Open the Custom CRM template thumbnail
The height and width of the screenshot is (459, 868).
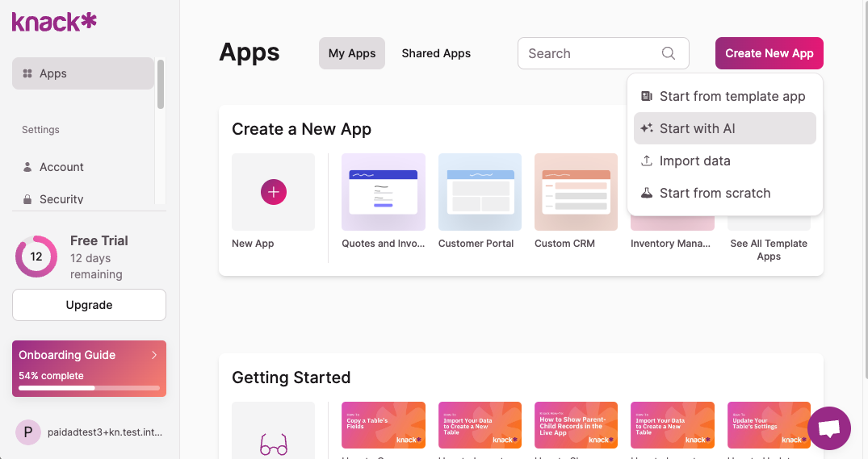coord(576,192)
